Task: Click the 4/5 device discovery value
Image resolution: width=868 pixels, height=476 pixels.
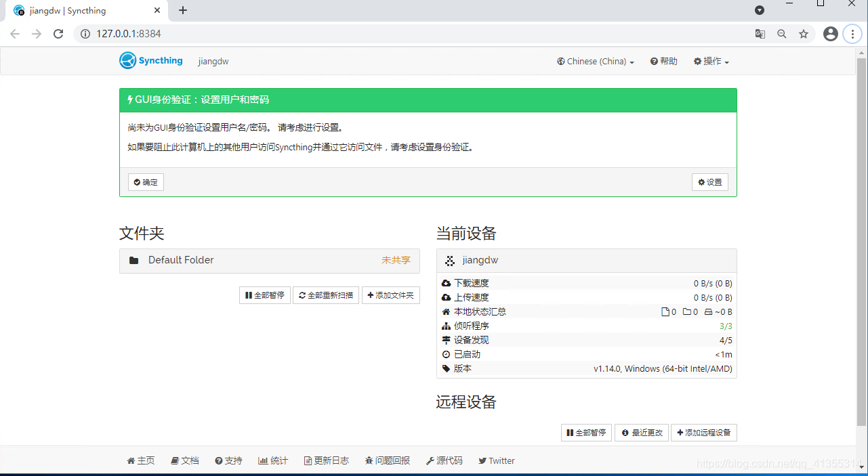Action: (x=726, y=340)
